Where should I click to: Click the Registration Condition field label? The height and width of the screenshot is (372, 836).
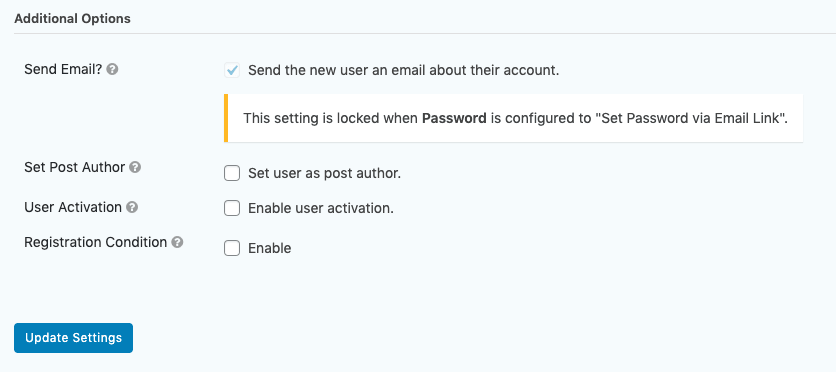(x=96, y=242)
